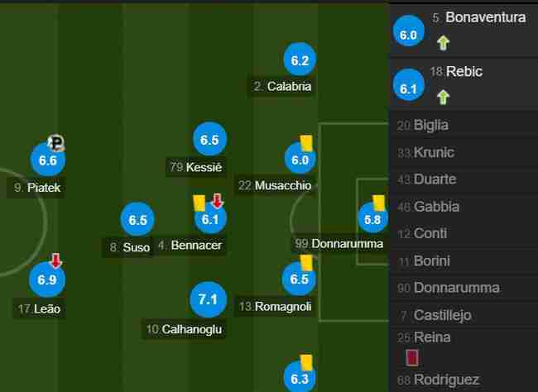Viewport: 538px width, 392px height.
Task: Select Calhanoglu's 7.1 rating circle
Action: [208, 299]
